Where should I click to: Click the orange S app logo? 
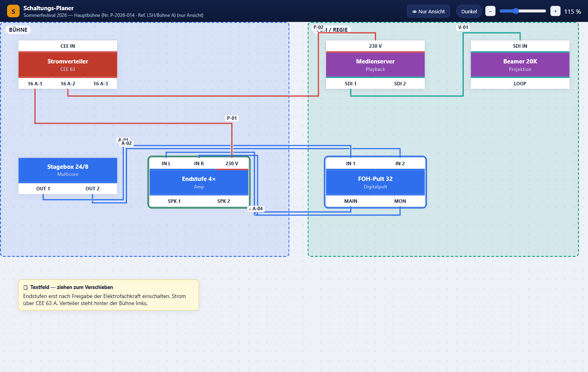tap(13, 11)
